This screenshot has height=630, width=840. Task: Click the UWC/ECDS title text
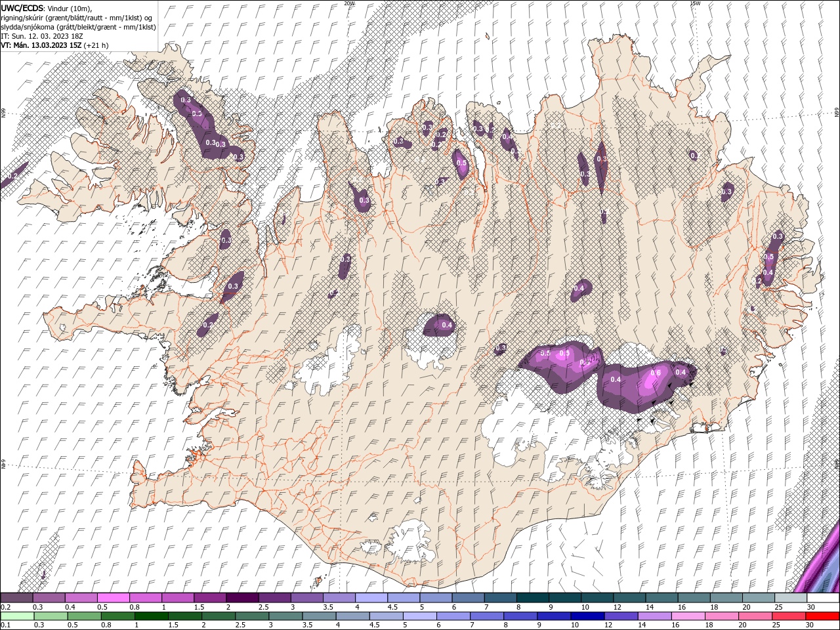tap(22, 8)
